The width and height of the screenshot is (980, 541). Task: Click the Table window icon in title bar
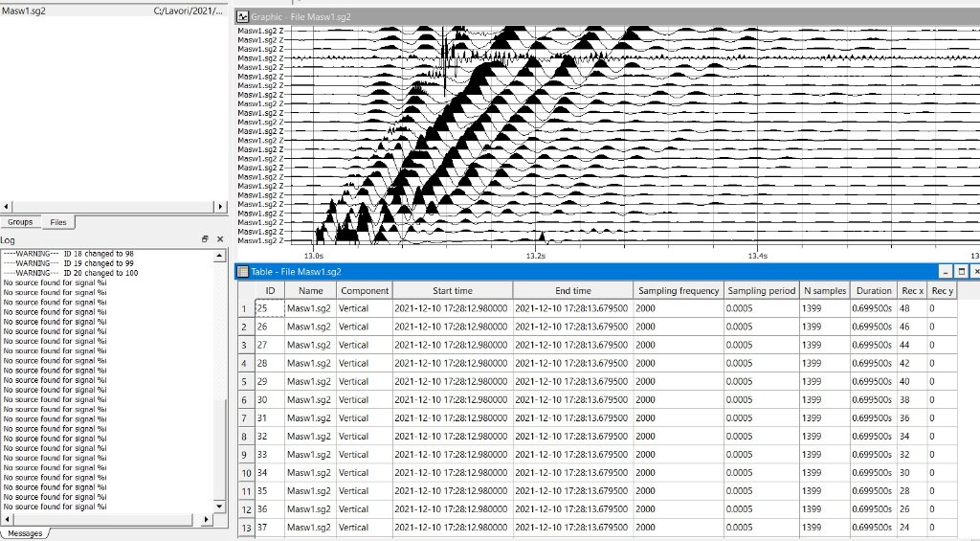click(x=243, y=271)
